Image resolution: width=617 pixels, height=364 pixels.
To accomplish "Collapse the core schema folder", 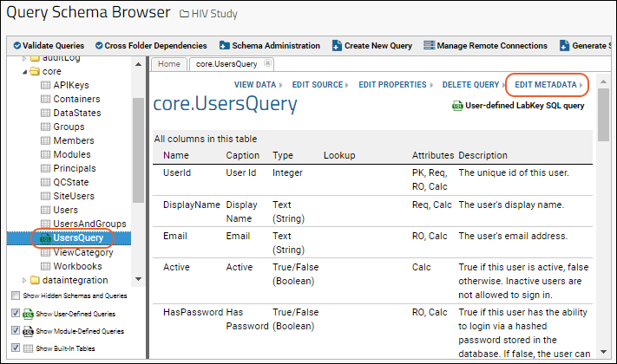I will point(25,72).
